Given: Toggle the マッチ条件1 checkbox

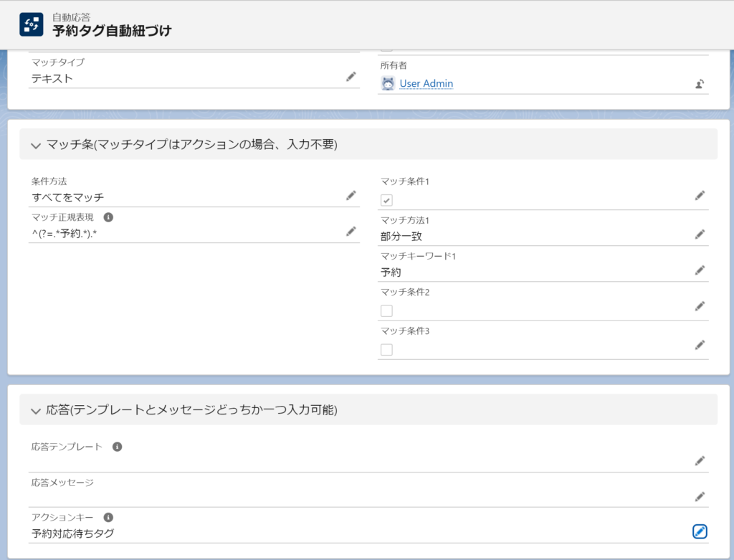Looking at the screenshot, I should [x=386, y=200].
